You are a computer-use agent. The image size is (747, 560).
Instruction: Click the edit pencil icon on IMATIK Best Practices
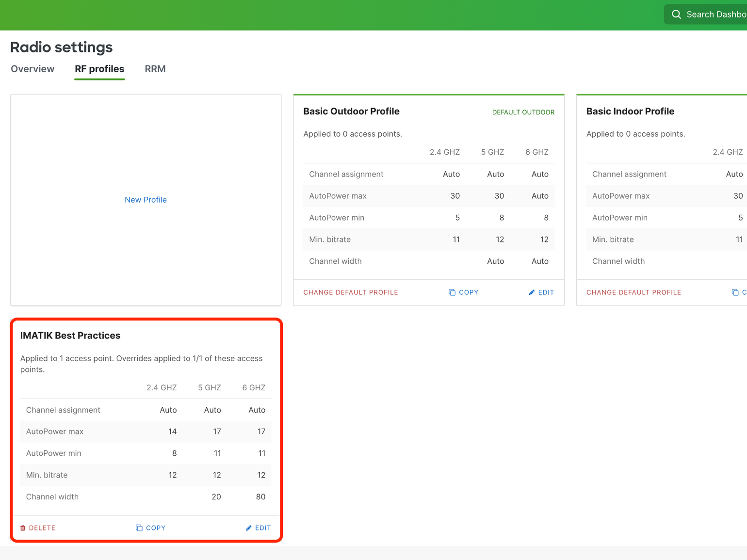point(249,528)
